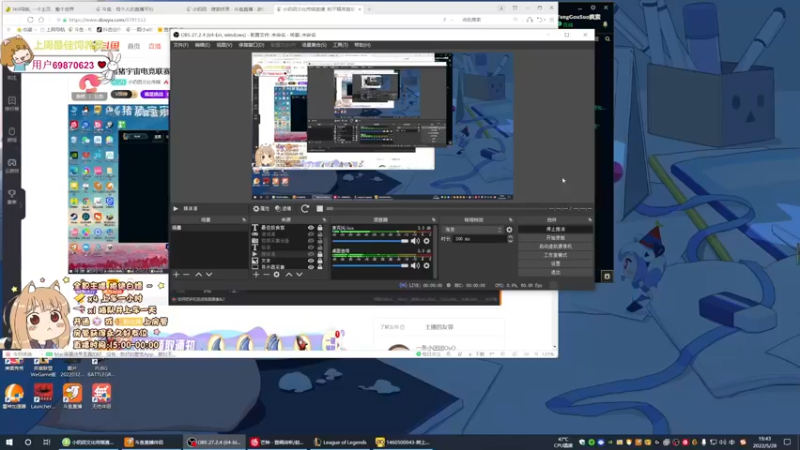Click browser refresh icon beside address bar
The image size is (800, 450).
point(30,19)
